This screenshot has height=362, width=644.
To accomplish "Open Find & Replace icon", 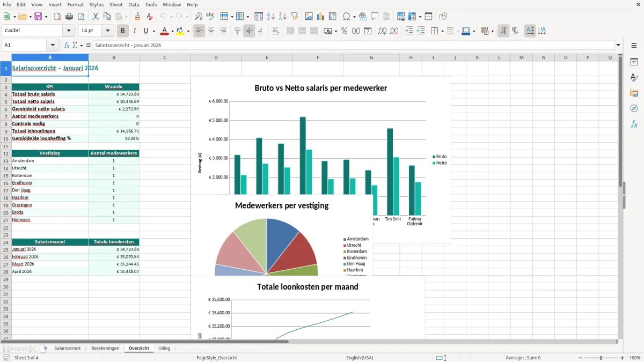I will [x=199, y=17].
